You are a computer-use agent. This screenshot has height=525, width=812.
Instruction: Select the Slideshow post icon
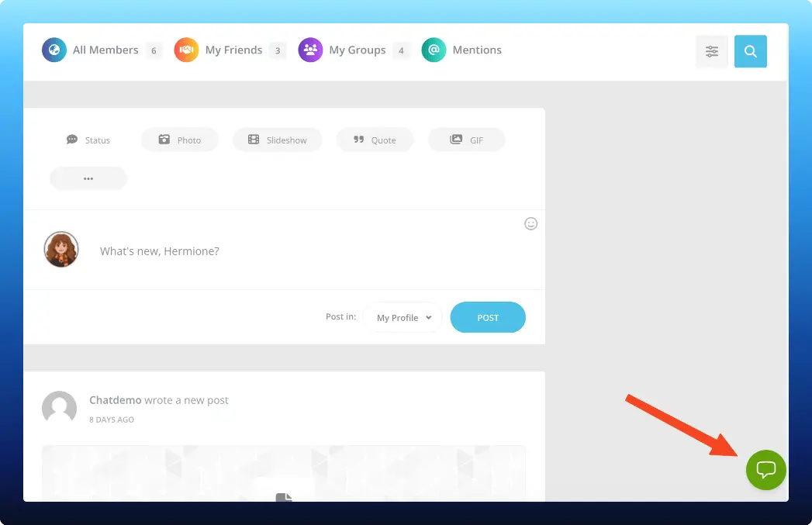pos(254,140)
